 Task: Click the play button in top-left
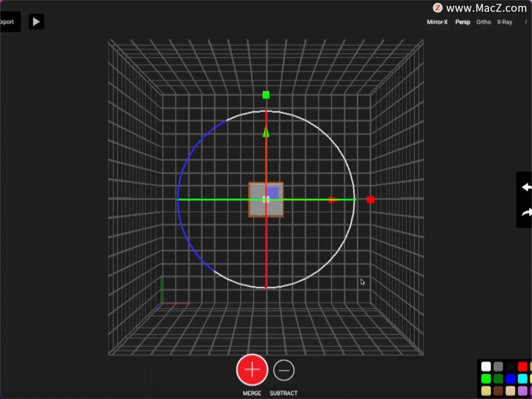pos(36,22)
